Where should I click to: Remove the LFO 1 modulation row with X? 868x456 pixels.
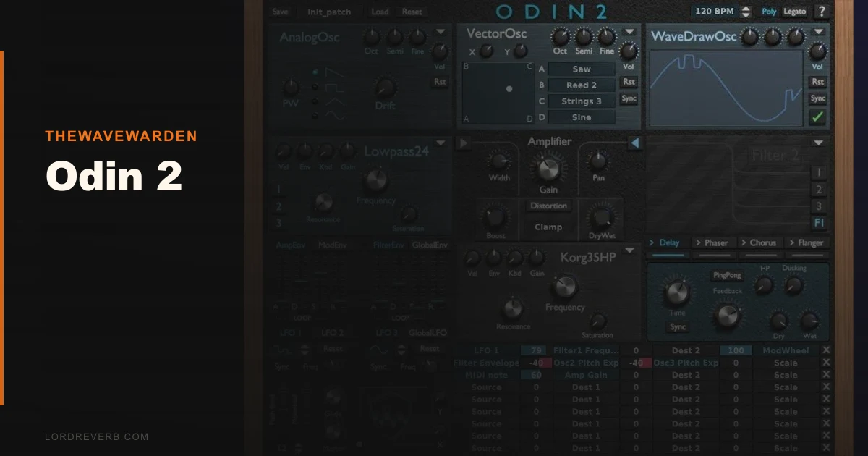tap(826, 350)
